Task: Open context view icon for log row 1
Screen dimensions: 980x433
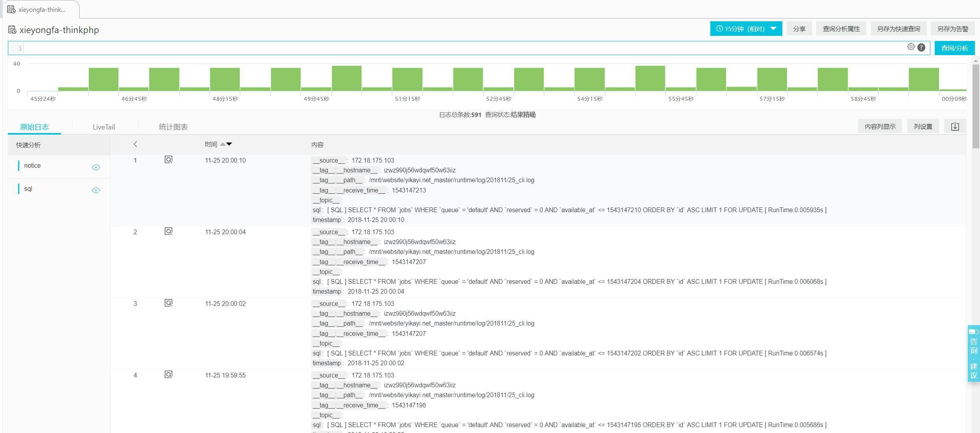Action: pyautogui.click(x=169, y=159)
